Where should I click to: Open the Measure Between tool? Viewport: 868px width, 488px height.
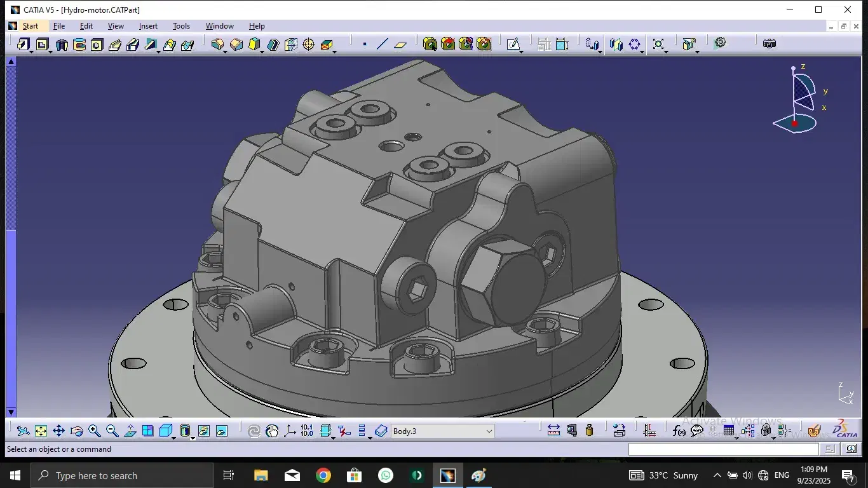pyautogui.click(x=553, y=431)
